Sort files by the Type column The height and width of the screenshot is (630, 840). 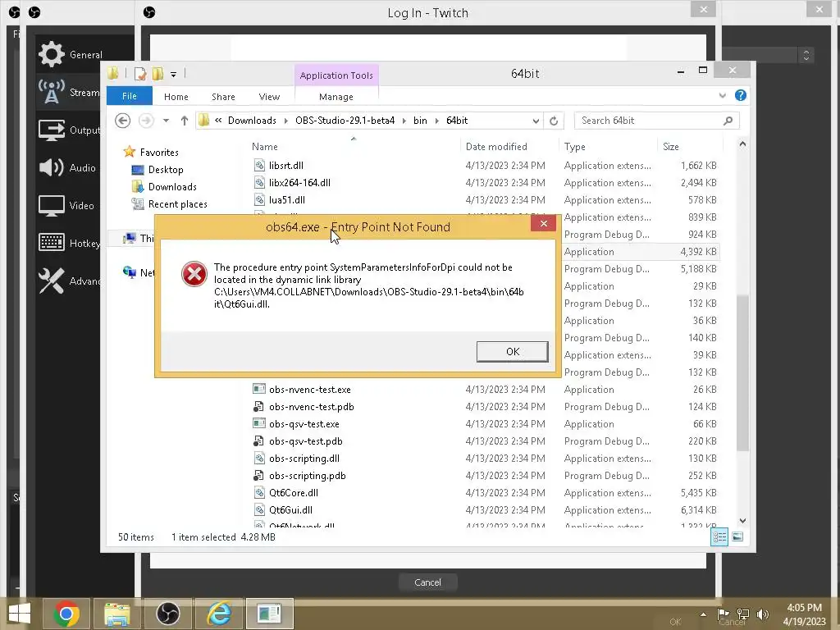pyautogui.click(x=574, y=146)
